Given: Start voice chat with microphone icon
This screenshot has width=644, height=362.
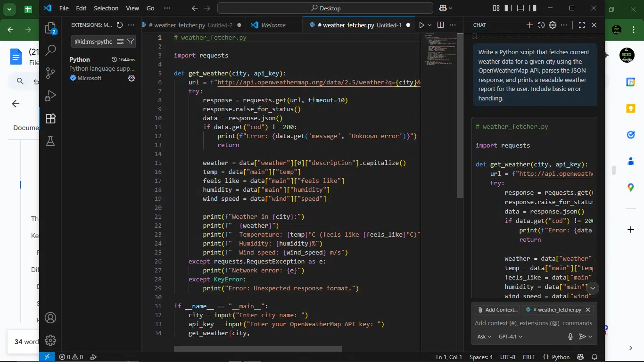Looking at the screenshot, I should pyautogui.click(x=570, y=337).
